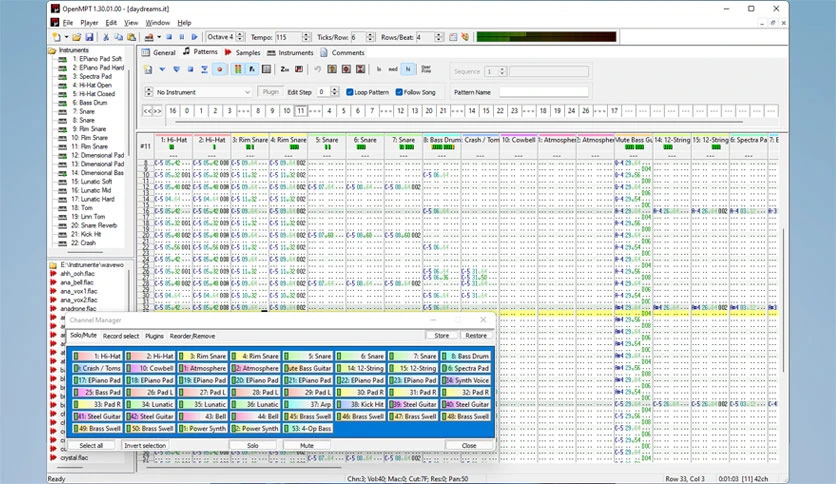Collapse the Instruments folder in the tree

pos(52,51)
